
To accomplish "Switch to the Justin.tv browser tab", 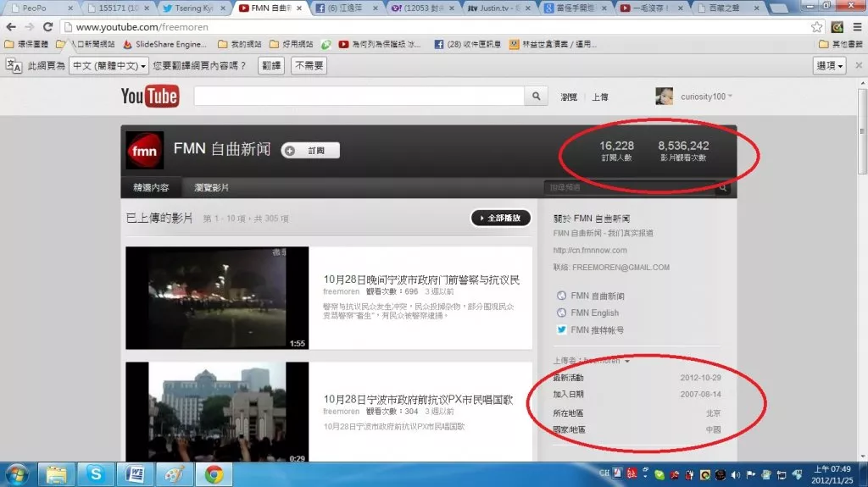I will pyautogui.click(x=497, y=8).
